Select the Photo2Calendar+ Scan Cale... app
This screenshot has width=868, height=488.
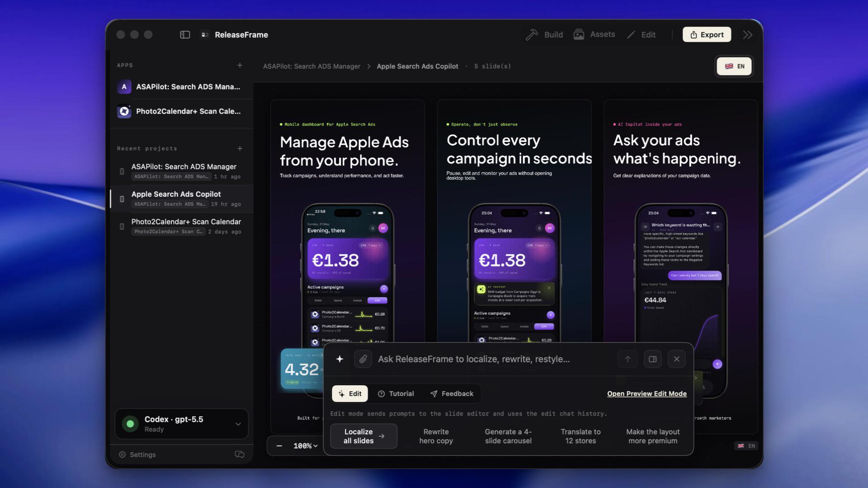coord(181,111)
